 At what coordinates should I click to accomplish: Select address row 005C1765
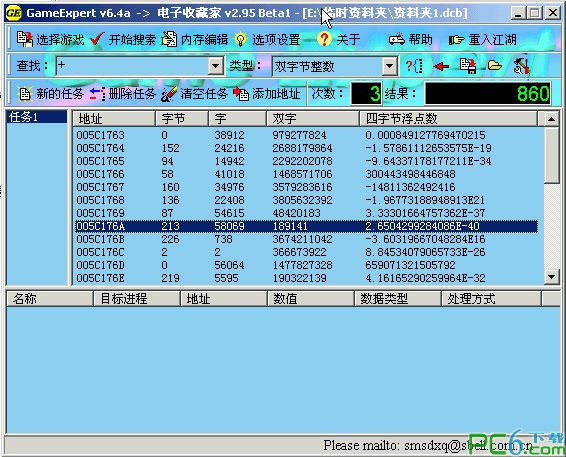[306, 161]
